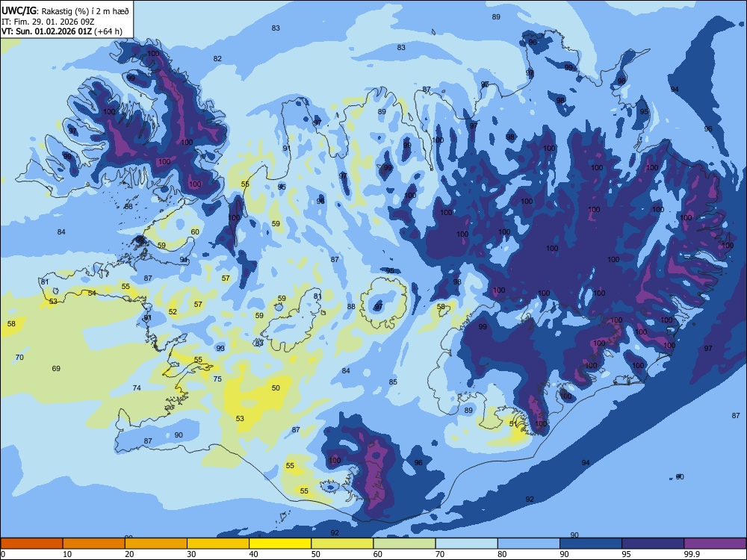
Task: Click the dark blue 90–95 legend swatch
Action: pos(591,544)
